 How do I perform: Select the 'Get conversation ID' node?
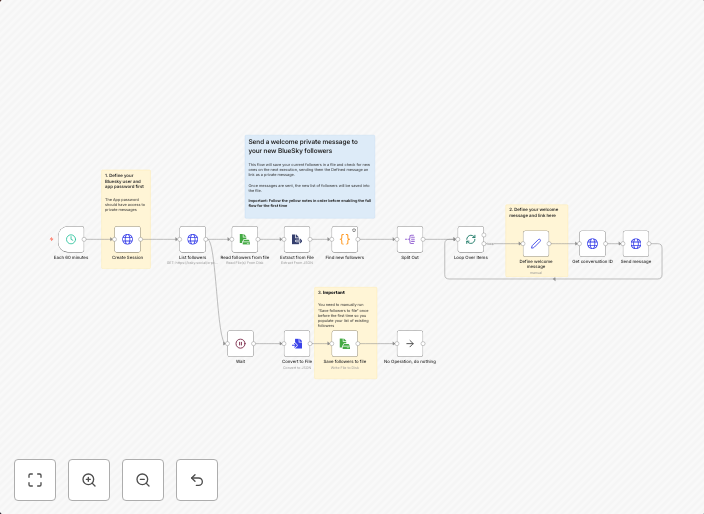(592, 243)
